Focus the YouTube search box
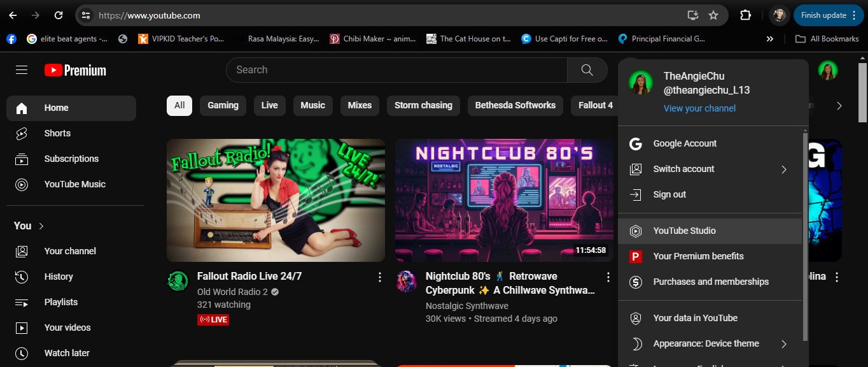This screenshot has width=868, height=367. point(396,70)
